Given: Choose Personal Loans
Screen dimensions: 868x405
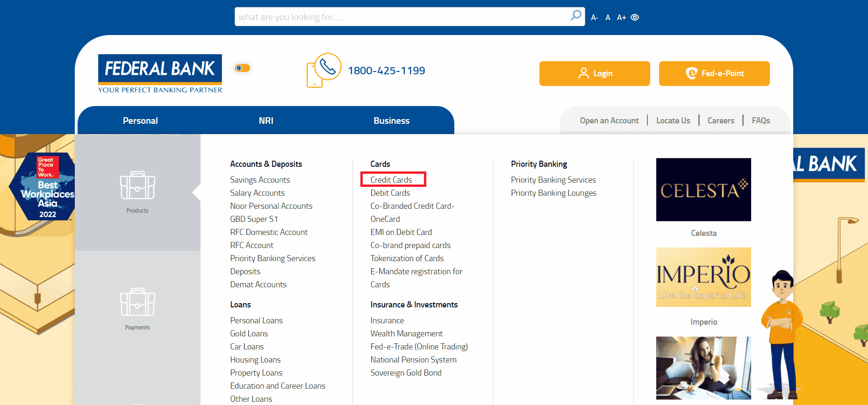Looking at the screenshot, I should pos(256,320).
